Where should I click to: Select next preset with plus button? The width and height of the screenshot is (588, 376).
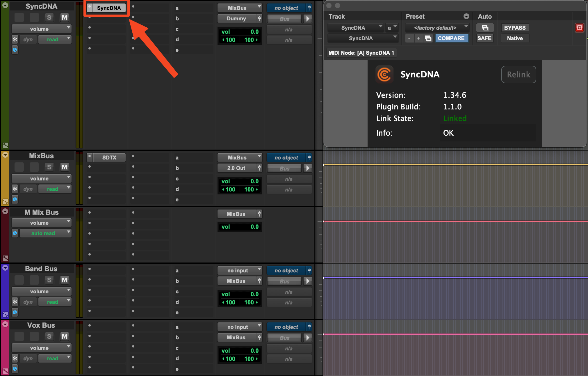pyautogui.click(x=418, y=38)
